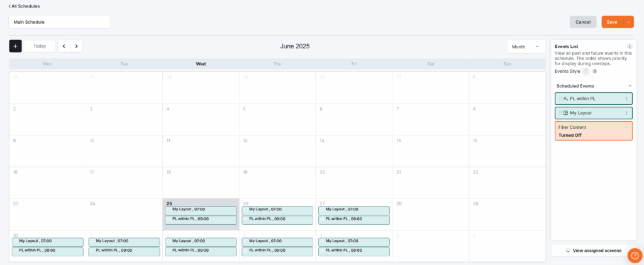Select the June 28 day cell
Image resolution: width=644 pixels, height=265 pixels.
[430, 214]
